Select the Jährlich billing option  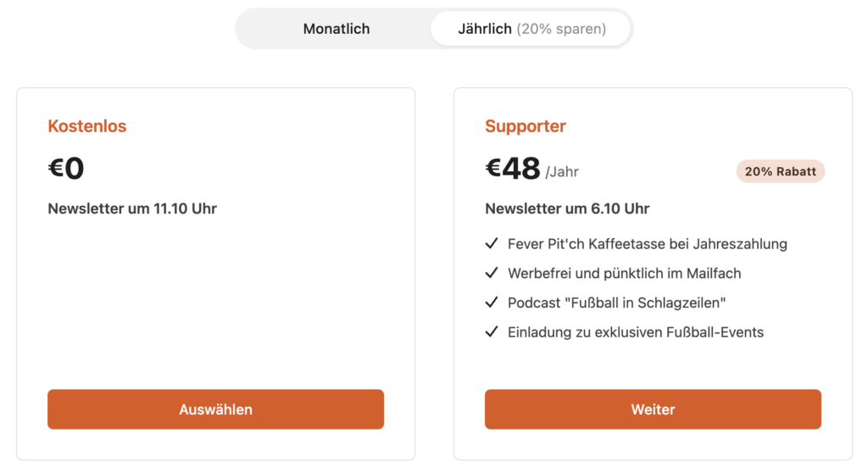coord(531,29)
